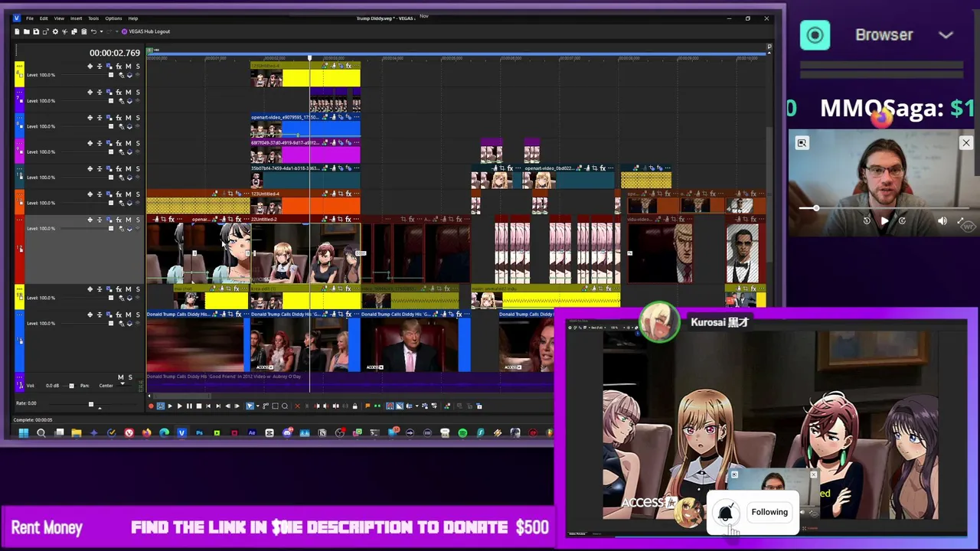Click VEGAS Hub Logout button
The image size is (980, 551).
145,31
